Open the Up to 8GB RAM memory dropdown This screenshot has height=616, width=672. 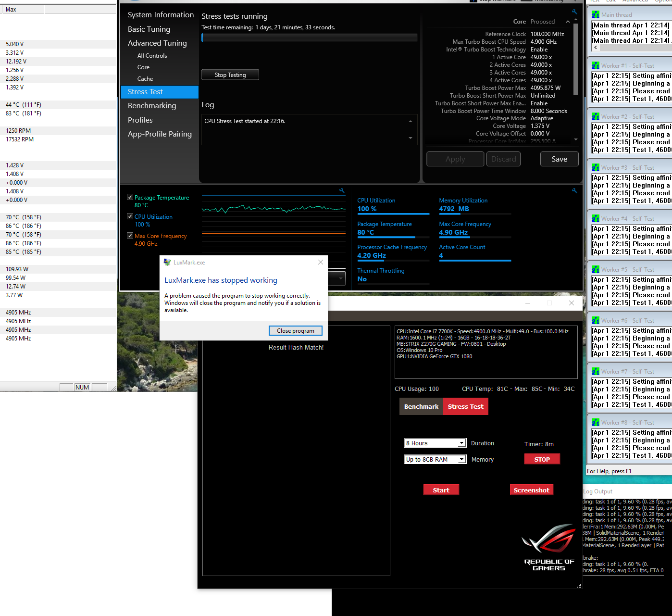click(461, 459)
